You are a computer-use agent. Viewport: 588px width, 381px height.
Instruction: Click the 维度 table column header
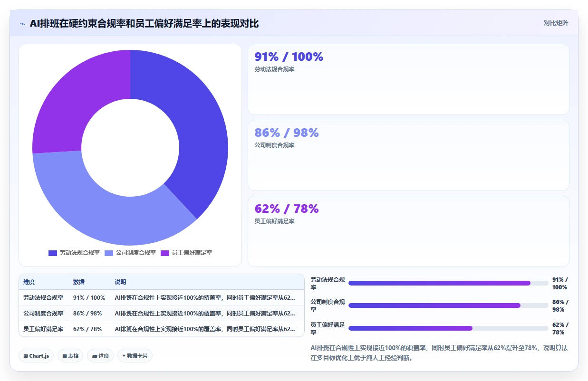[29, 282]
